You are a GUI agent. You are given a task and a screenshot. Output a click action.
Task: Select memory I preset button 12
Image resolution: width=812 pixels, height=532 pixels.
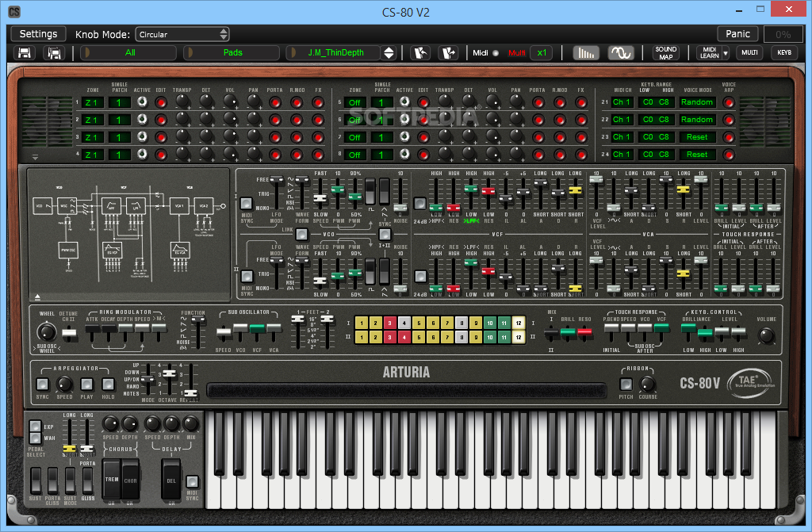(519, 323)
